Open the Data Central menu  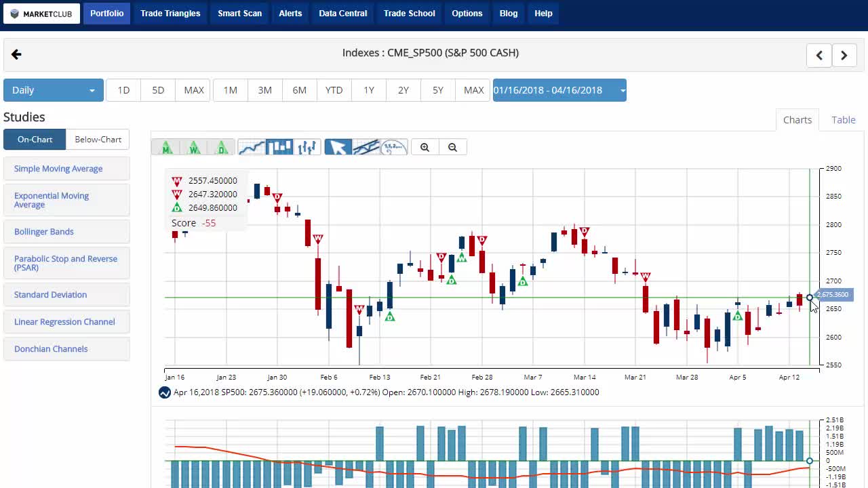(x=343, y=14)
